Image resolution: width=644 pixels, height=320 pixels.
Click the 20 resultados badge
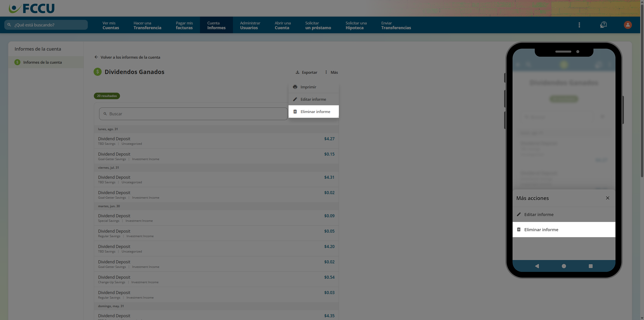tap(107, 96)
